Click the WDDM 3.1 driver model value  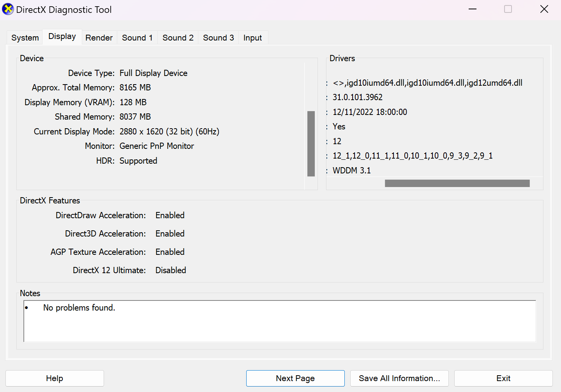351,170
